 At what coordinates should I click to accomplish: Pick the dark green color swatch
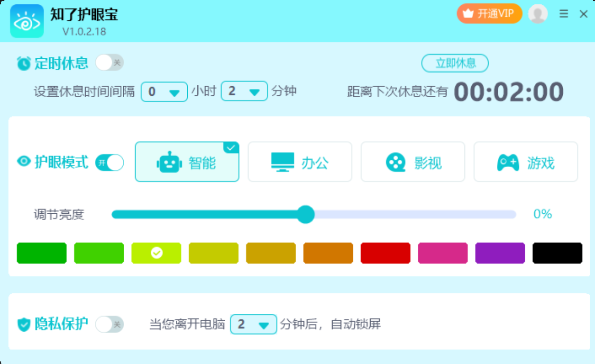[41, 253]
